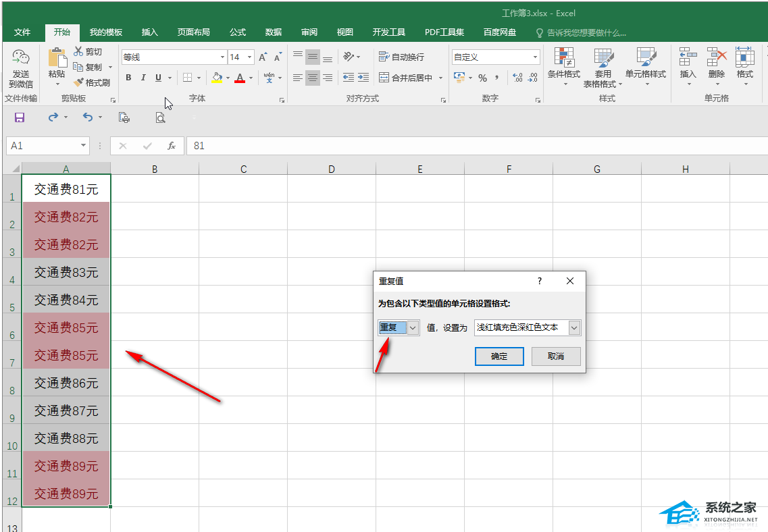Click the increase font size icon
The height and width of the screenshot is (532, 768).
click(x=263, y=57)
